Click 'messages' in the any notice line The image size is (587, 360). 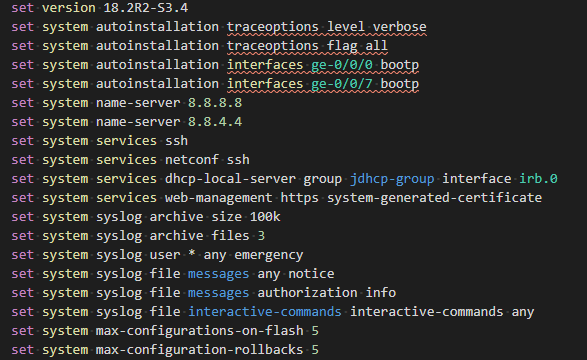tap(218, 274)
